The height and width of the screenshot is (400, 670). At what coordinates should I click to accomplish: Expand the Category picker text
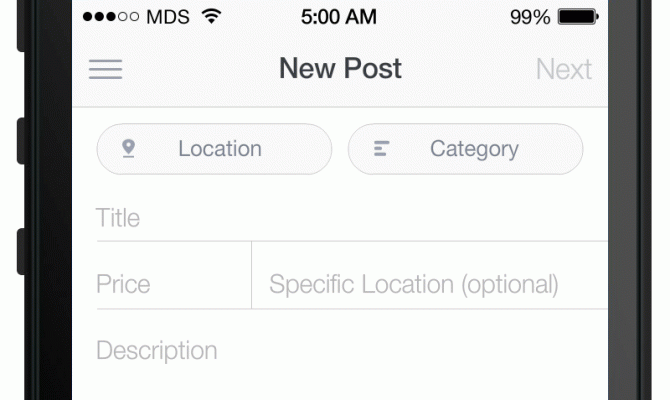coord(474,149)
